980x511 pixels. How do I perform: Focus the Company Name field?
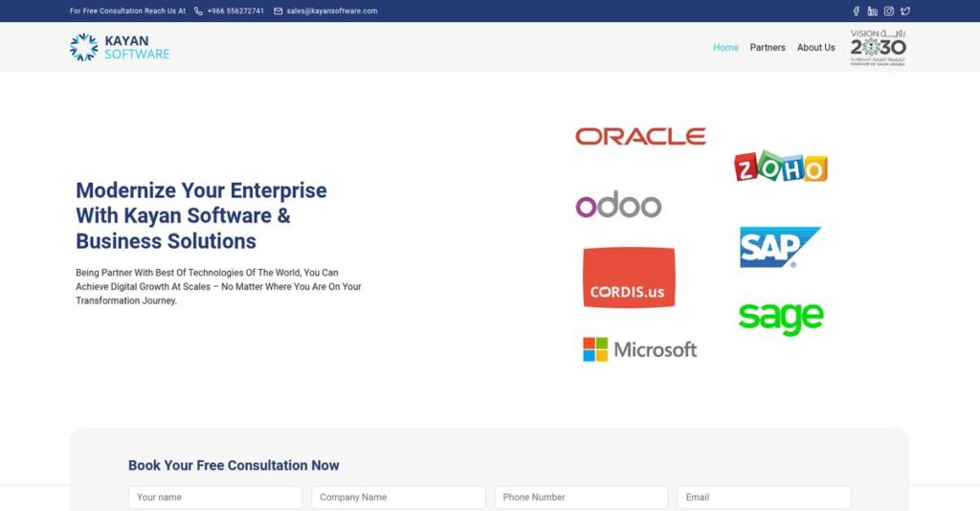point(398,498)
